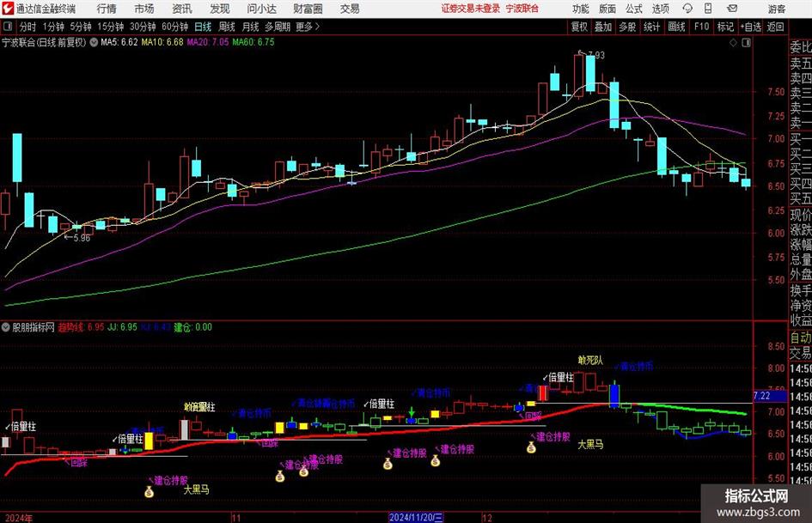Viewport: 812px width, 523px height.
Task: Open the 功能 menu
Action: click(x=581, y=9)
